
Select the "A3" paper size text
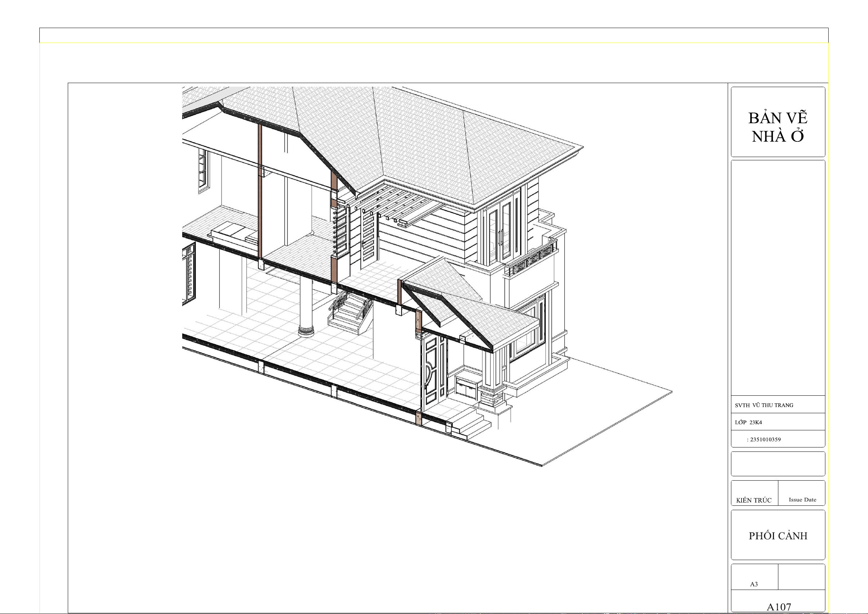click(x=754, y=584)
